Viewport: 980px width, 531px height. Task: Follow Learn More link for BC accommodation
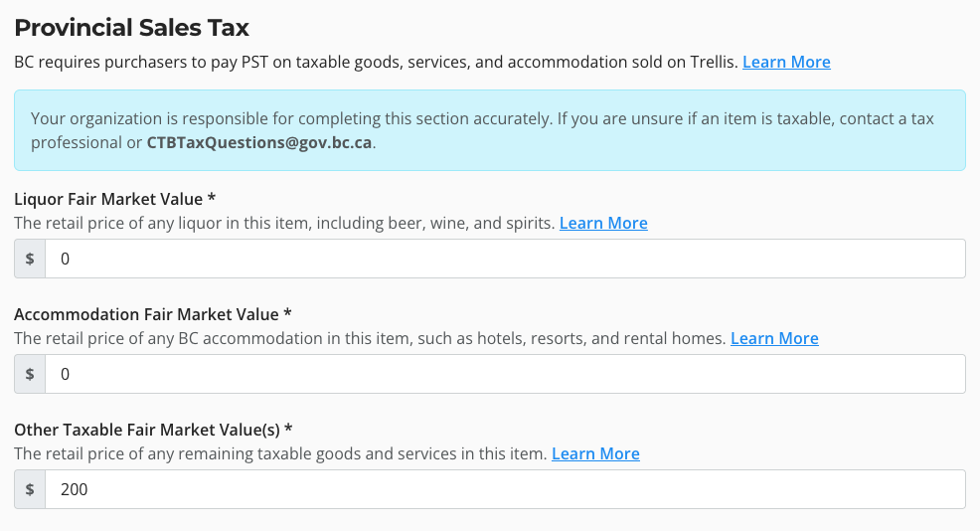click(774, 338)
